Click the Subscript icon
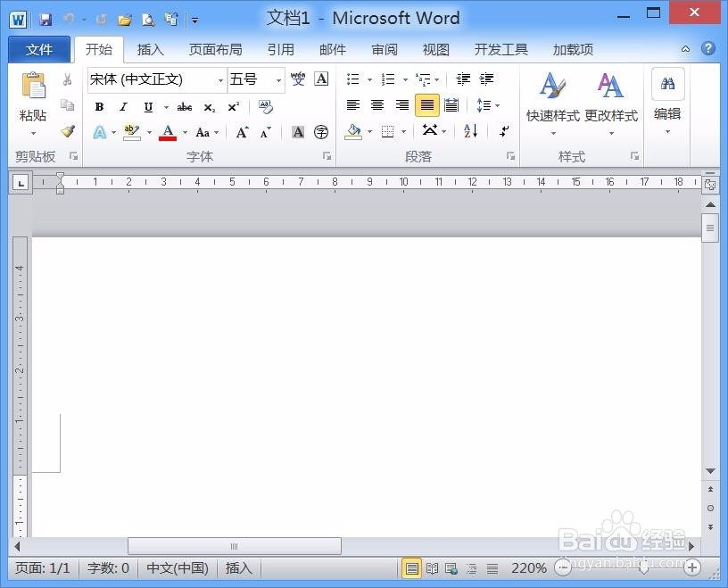 210,107
